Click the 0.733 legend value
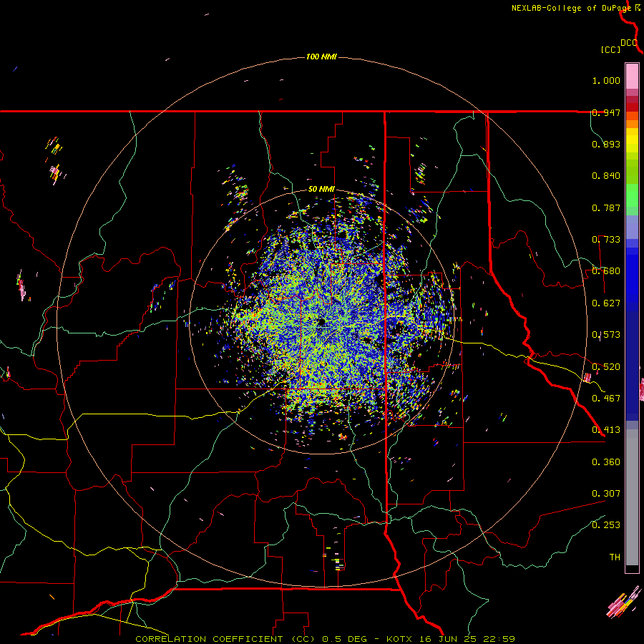Image resolution: width=644 pixels, height=644 pixels. tap(606, 240)
